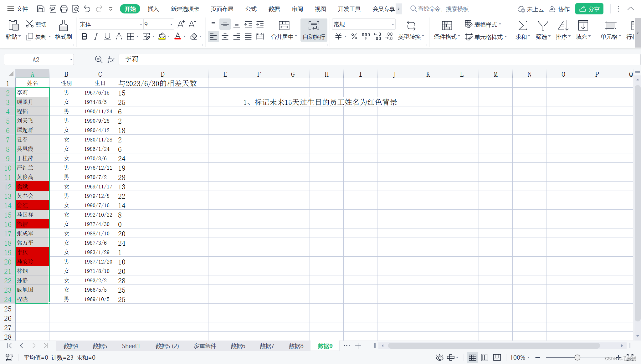Switch to the 数据8 sheet tab
Screen dimensions: 641x364
[x=296, y=346]
